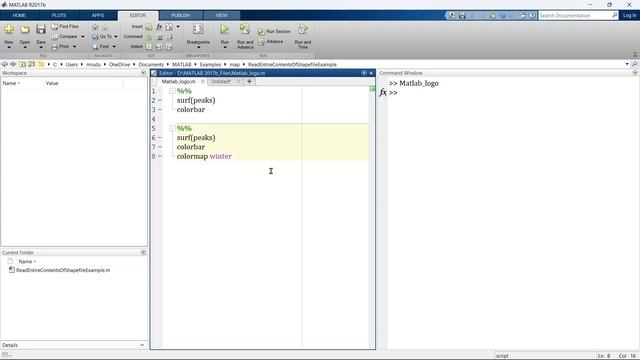Screen dimensions: 640x360
Task: Click the Log In button
Action: (629, 16)
